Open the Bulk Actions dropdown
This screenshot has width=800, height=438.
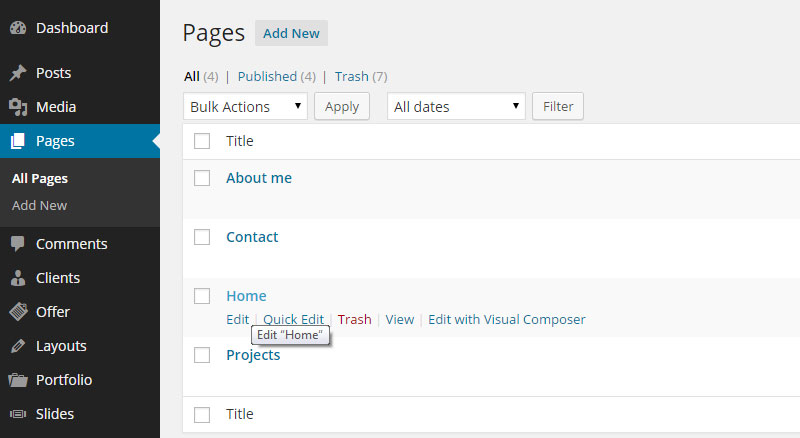tap(245, 107)
